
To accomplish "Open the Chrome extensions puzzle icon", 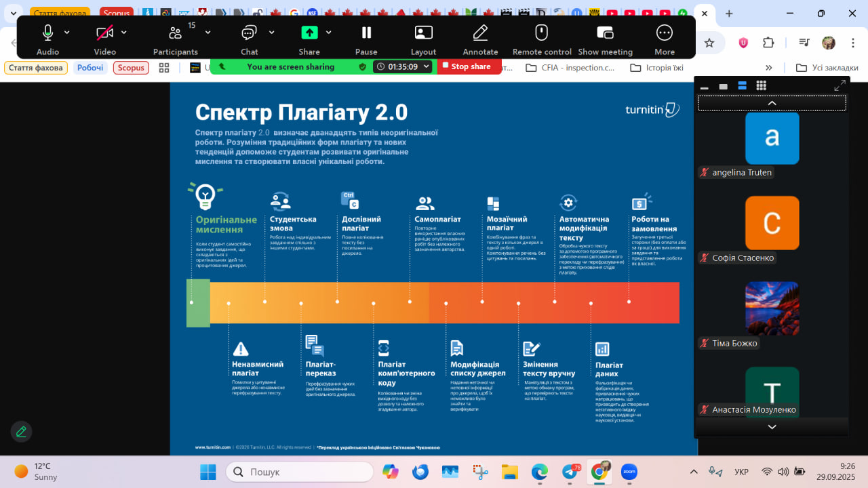I will (768, 43).
